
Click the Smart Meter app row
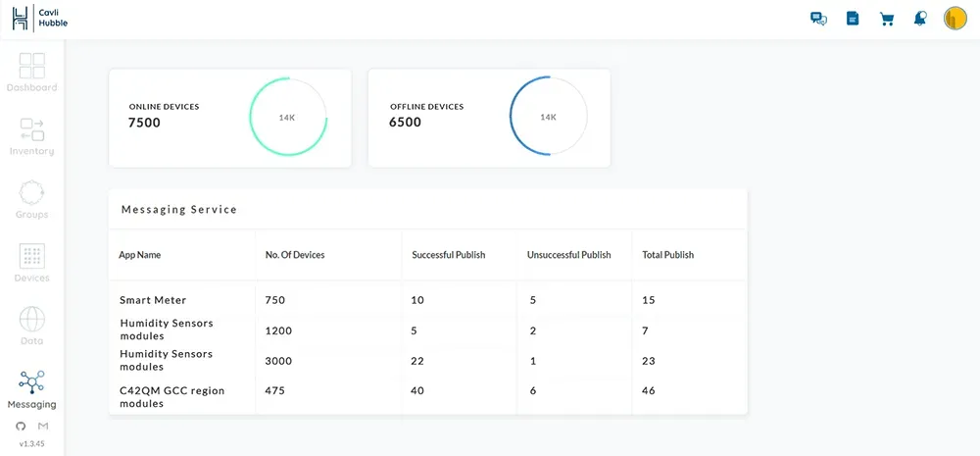[153, 300]
